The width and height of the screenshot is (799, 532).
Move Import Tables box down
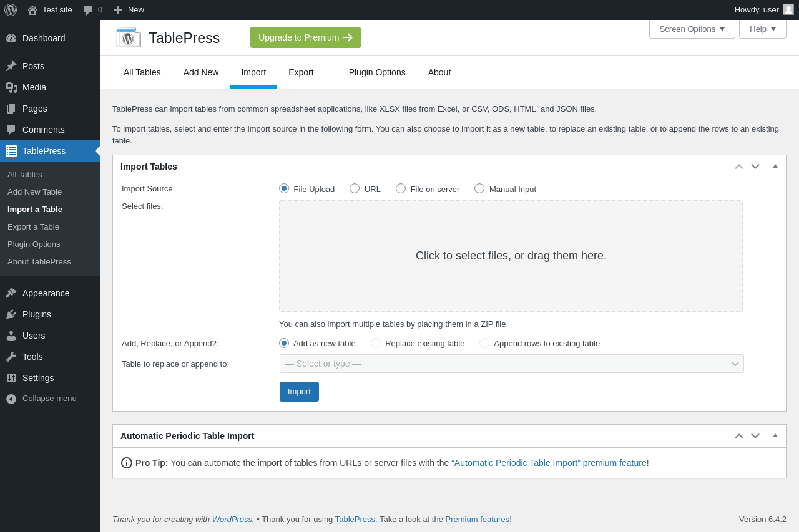click(x=755, y=167)
